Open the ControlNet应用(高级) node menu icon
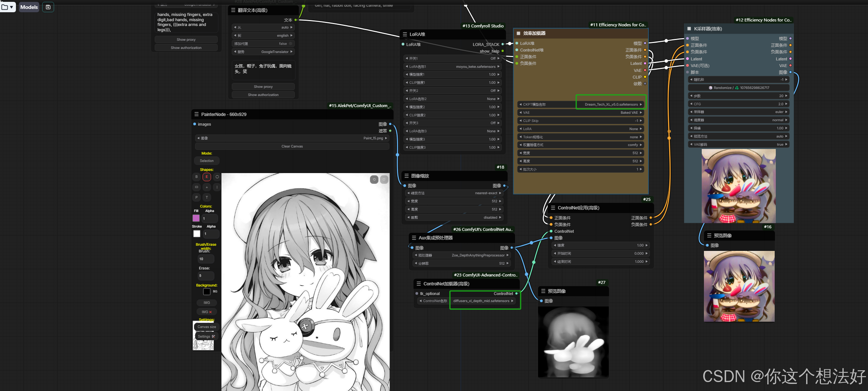This screenshot has height=391, width=868. pos(553,208)
